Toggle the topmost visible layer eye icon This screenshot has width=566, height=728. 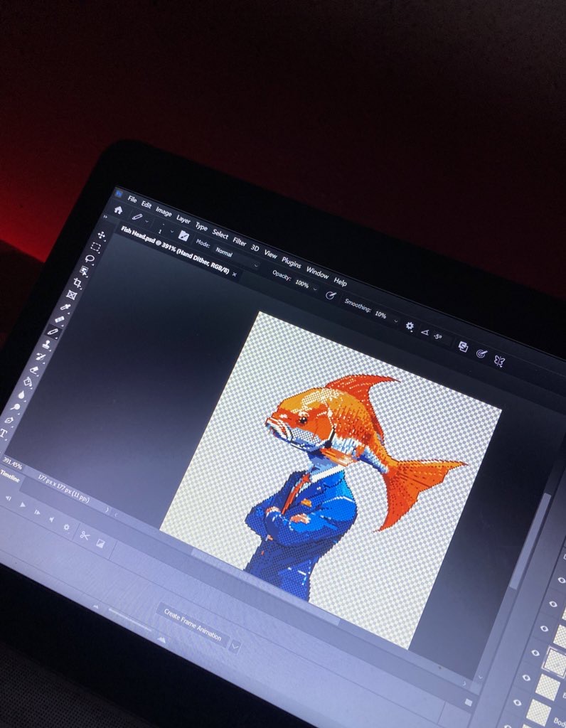[x=561, y=580]
